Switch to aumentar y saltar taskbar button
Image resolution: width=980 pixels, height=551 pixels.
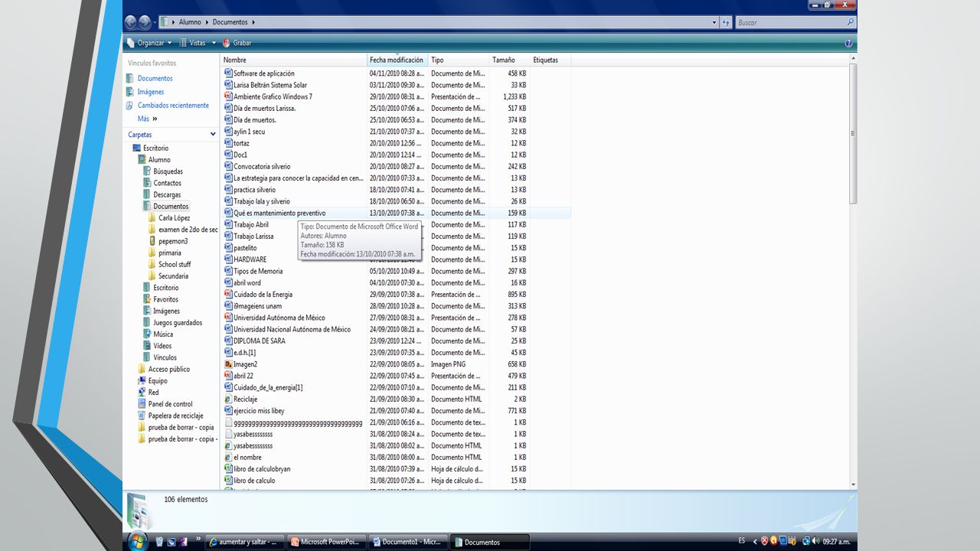pyautogui.click(x=246, y=542)
